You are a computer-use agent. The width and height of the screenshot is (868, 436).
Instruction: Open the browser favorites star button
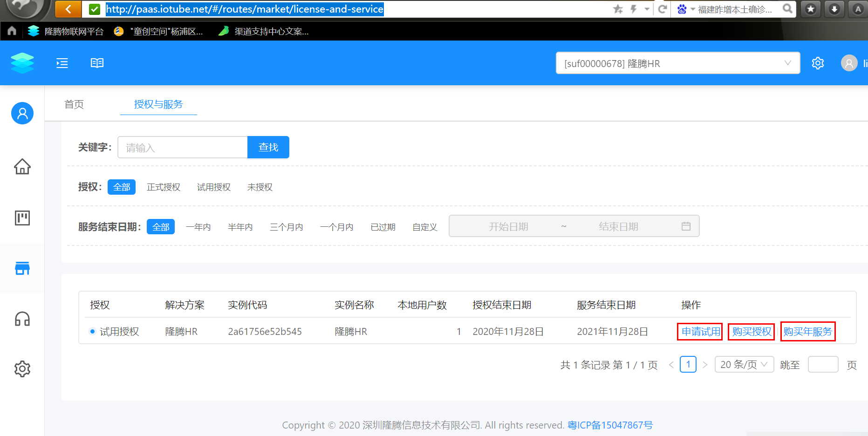811,9
